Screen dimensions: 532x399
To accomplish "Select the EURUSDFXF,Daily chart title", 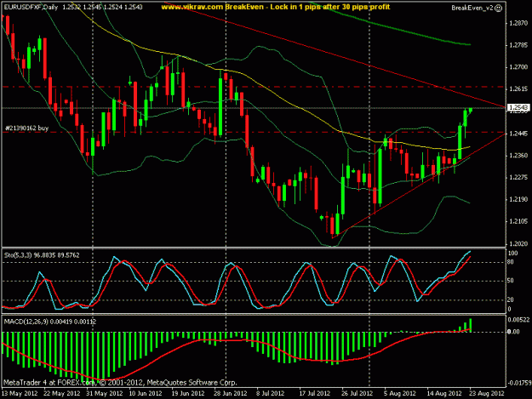I will (31, 7).
